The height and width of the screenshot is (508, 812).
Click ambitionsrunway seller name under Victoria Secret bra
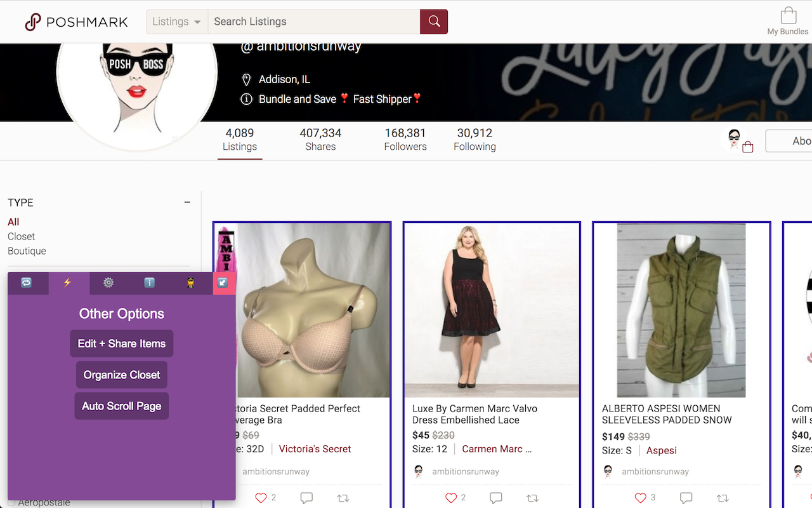pos(276,471)
